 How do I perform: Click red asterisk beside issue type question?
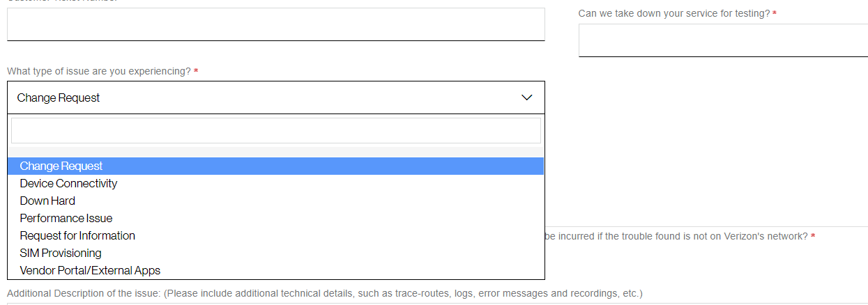click(x=196, y=72)
